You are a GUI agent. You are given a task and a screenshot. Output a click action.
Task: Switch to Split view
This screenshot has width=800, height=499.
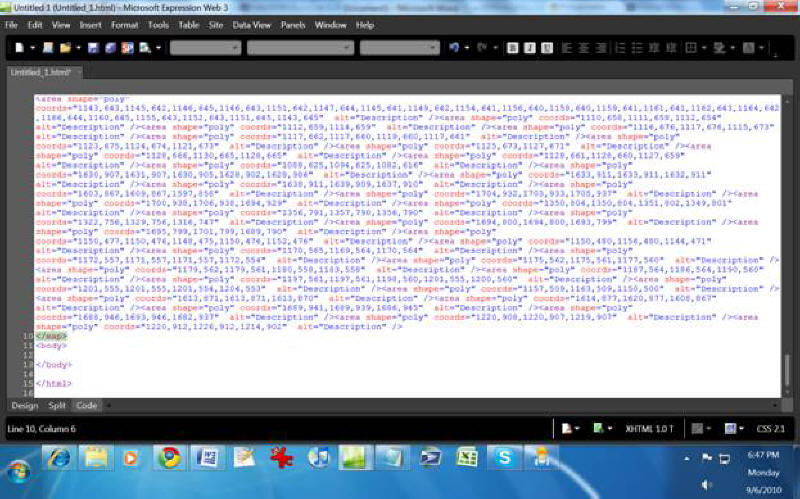point(57,405)
